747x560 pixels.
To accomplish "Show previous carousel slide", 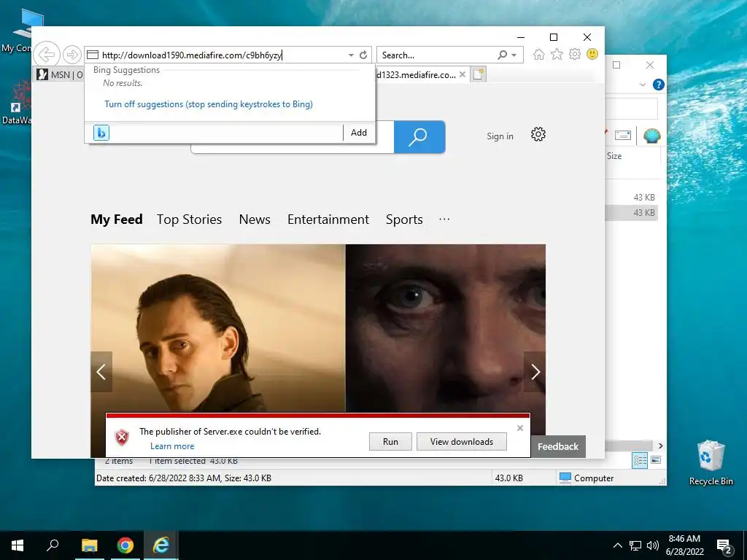I will click(x=101, y=372).
